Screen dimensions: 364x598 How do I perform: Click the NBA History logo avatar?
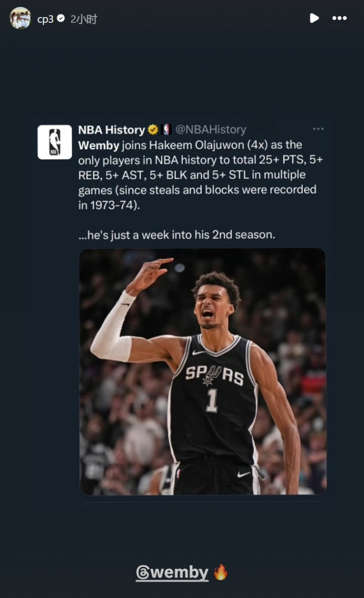pyautogui.click(x=55, y=142)
